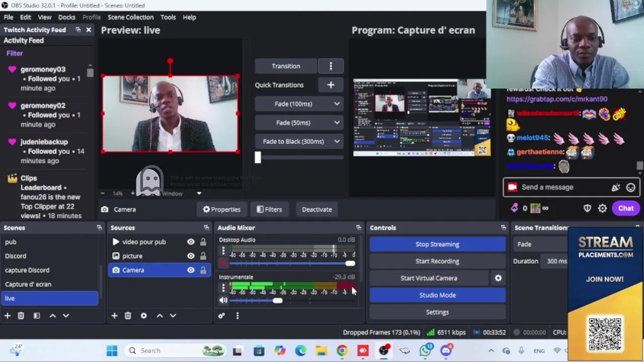
Task: Move source up arrow in Sources panel
Action: pyautogui.click(x=159, y=316)
